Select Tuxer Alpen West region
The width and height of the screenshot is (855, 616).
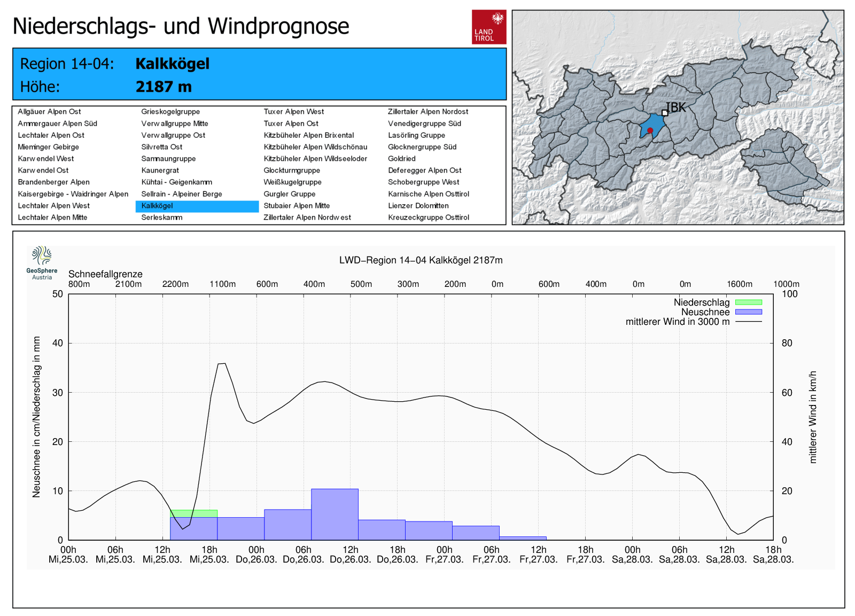tap(294, 112)
